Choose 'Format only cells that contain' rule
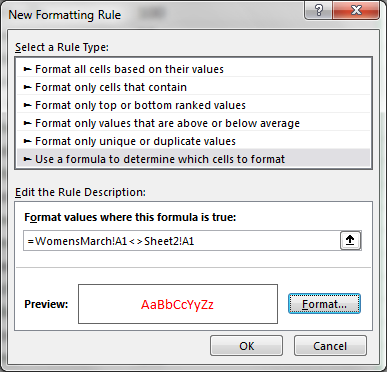387x372 pixels. pos(193,87)
